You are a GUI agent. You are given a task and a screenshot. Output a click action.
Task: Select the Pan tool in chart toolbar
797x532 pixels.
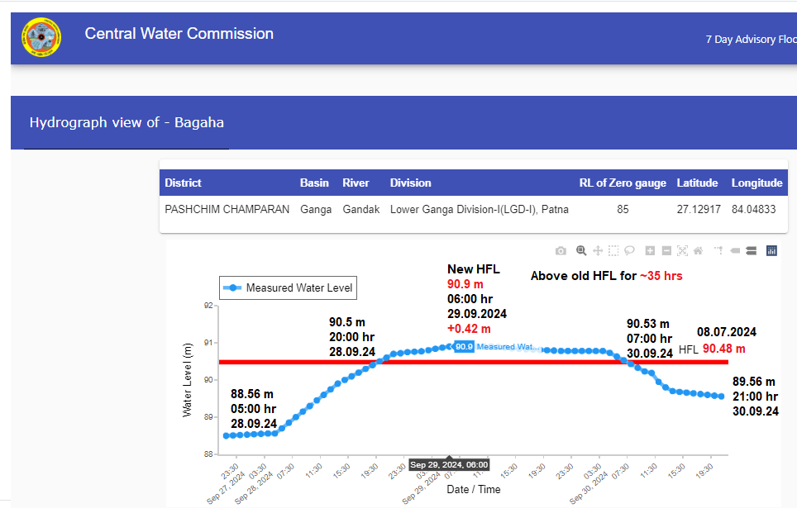pyautogui.click(x=598, y=250)
